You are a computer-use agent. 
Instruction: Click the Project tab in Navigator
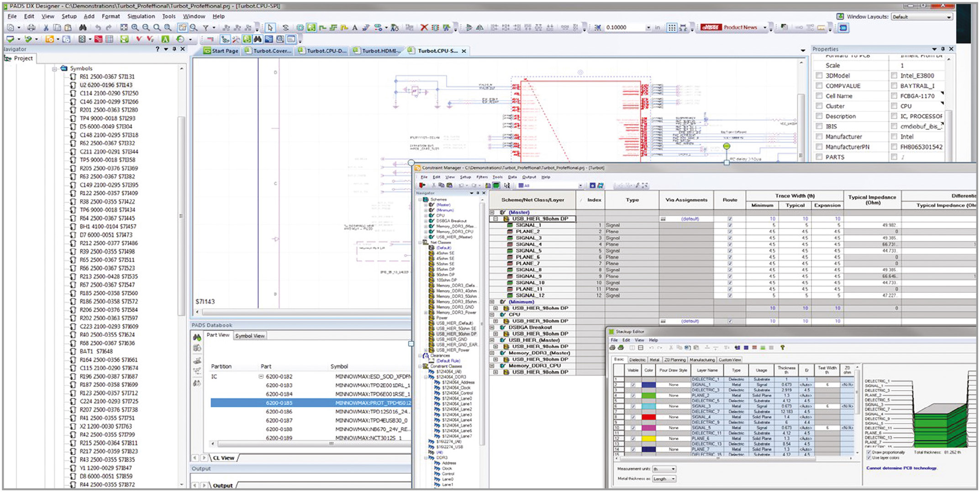pos(19,58)
